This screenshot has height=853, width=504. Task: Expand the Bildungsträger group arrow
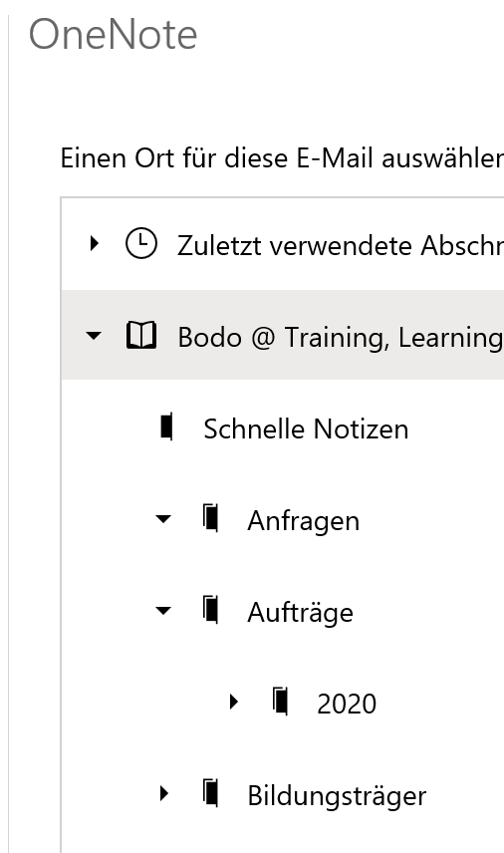164,793
